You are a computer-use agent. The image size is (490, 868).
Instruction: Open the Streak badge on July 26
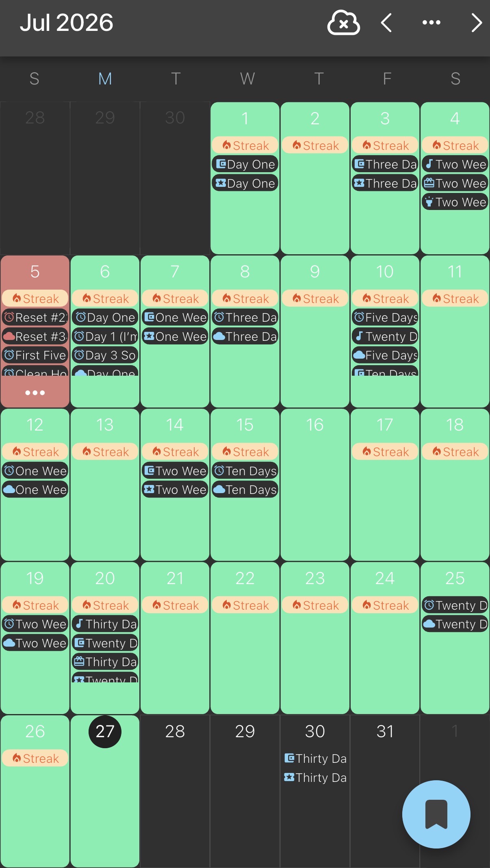tap(35, 759)
